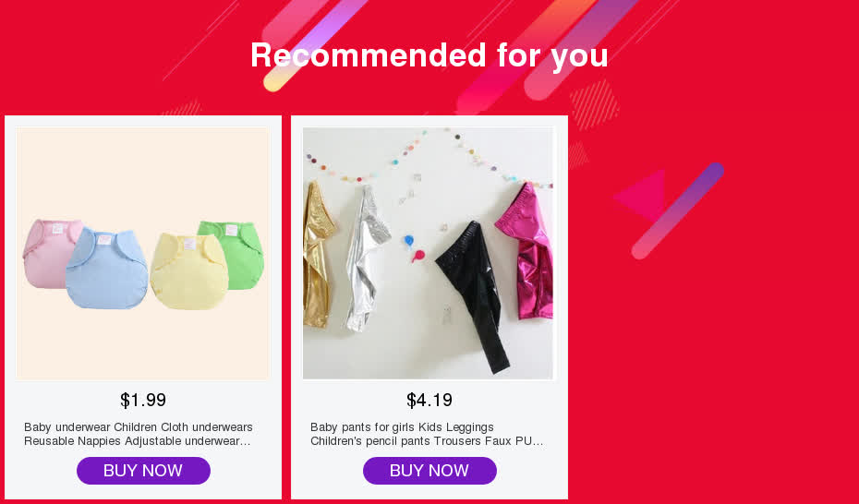Click the yellow cloth nappy in the image
The width and height of the screenshot is (859, 504).
click(189, 271)
